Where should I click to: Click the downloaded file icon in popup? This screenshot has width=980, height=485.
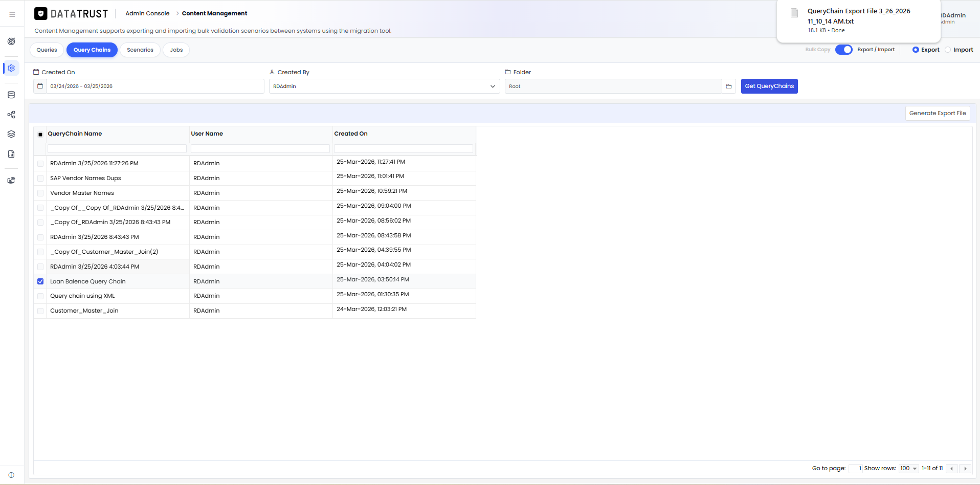pos(794,13)
